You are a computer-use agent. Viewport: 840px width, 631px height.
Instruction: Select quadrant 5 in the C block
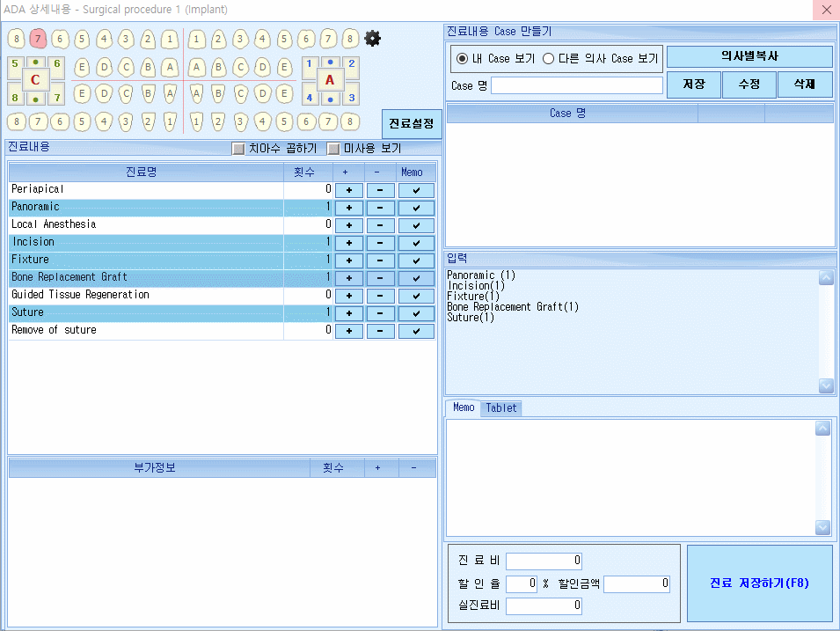click(x=15, y=63)
